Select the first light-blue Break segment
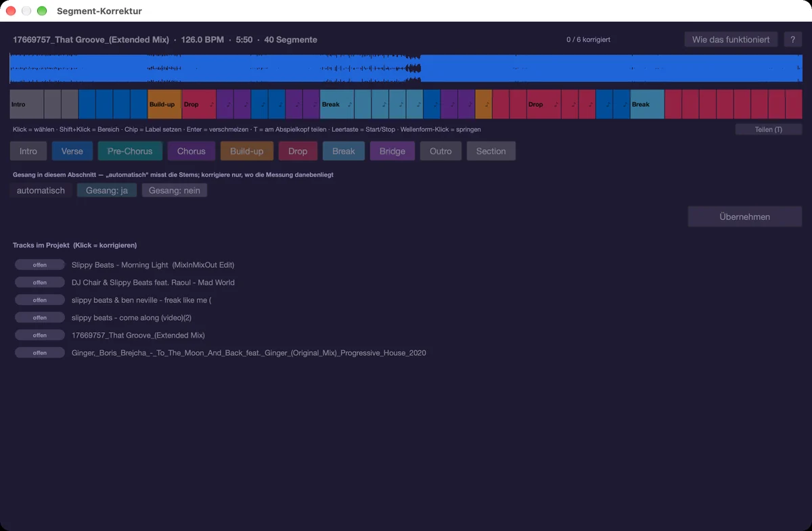 337,104
